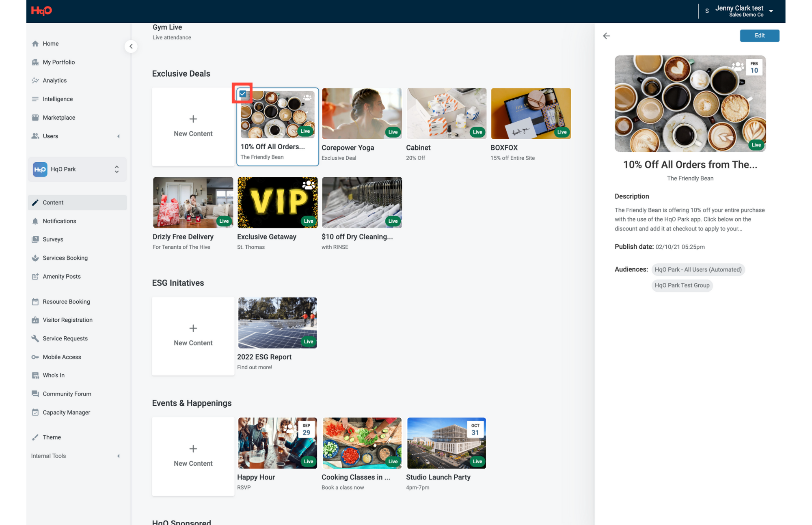The height and width of the screenshot is (525, 812).
Task: Expand the Users submenu arrow
Action: [119, 136]
